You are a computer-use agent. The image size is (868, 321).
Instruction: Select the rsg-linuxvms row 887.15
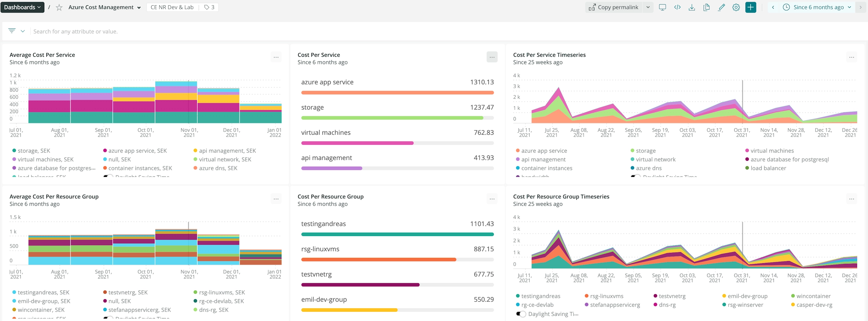click(397, 253)
